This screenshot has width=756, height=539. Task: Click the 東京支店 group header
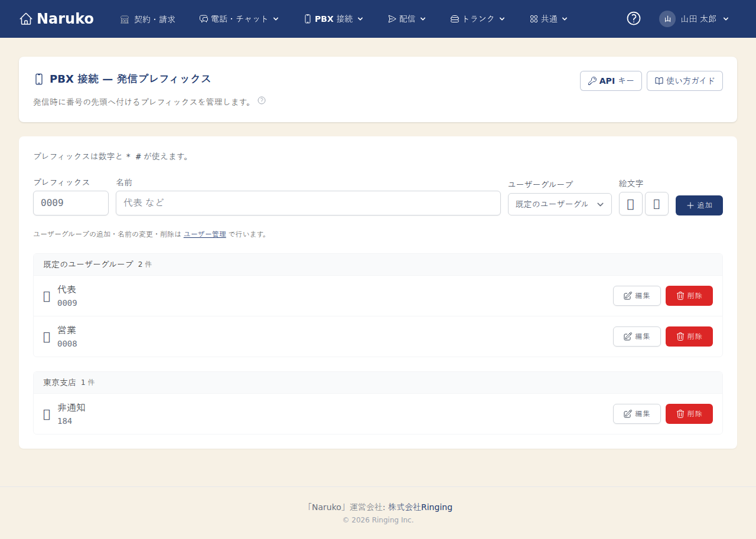378,383
